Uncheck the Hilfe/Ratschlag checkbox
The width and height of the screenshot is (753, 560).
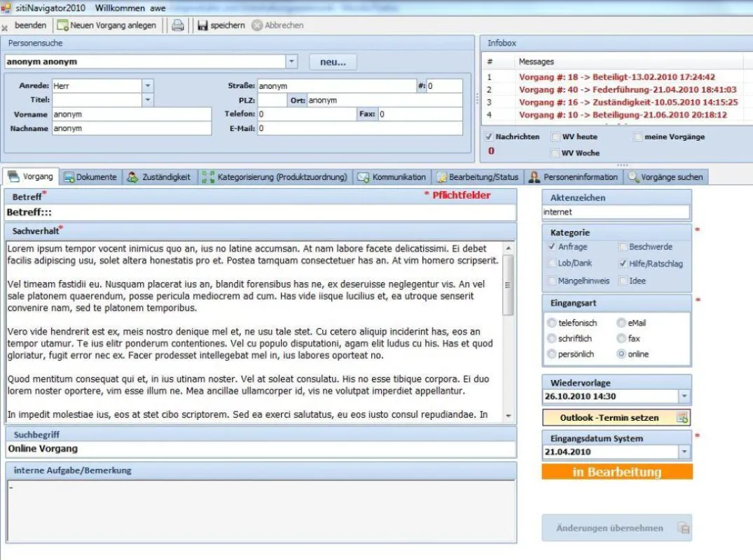click(623, 263)
